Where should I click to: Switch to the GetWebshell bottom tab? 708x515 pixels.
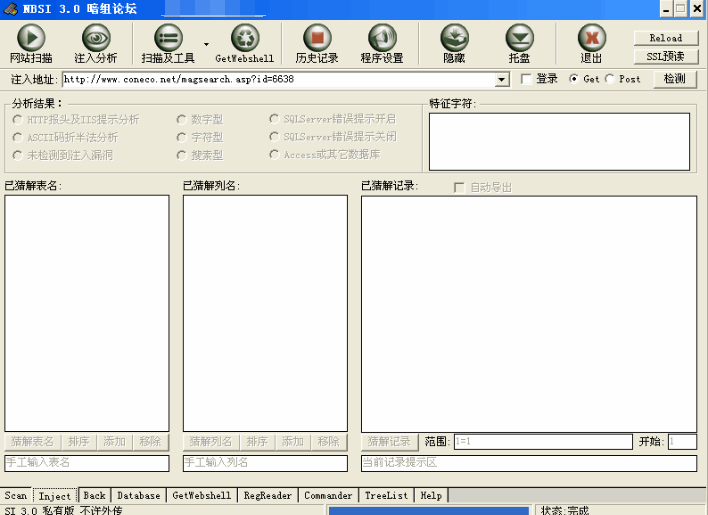(202, 496)
